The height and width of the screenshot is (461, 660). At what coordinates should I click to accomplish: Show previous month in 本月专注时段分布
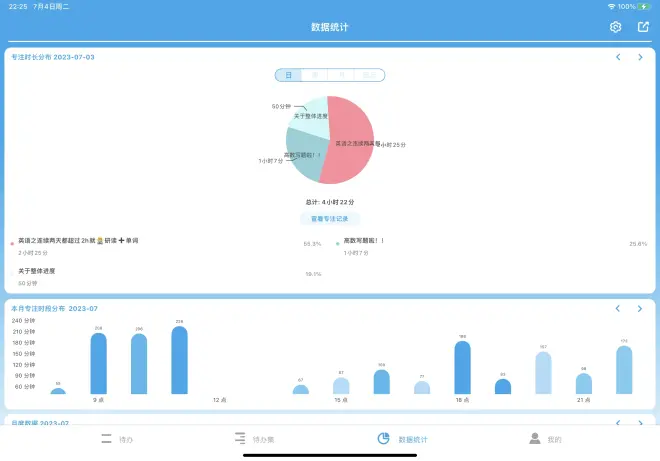[x=618, y=308]
